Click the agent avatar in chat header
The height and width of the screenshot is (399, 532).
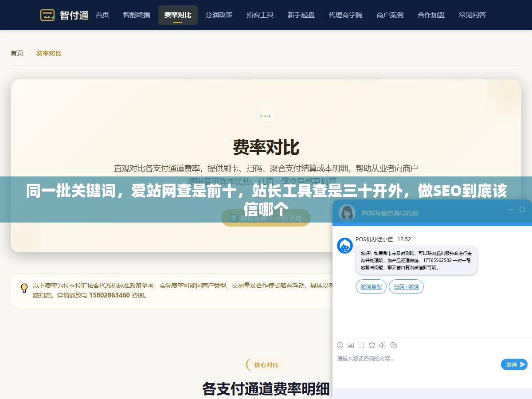[348, 213]
